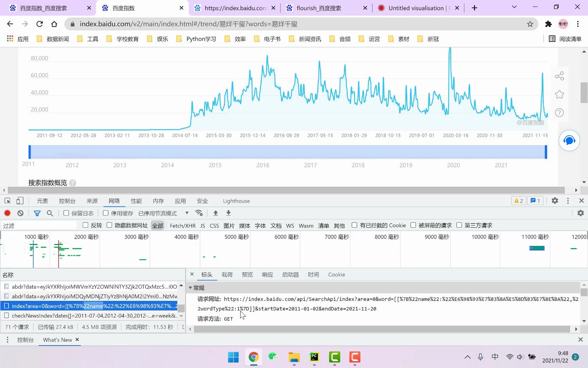Open DevTools settings gear icon
This screenshot has width=588, height=368.
[555, 201]
